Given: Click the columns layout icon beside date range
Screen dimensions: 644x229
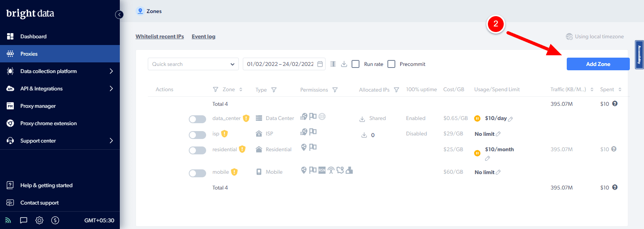Looking at the screenshot, I should coord(333,64).
